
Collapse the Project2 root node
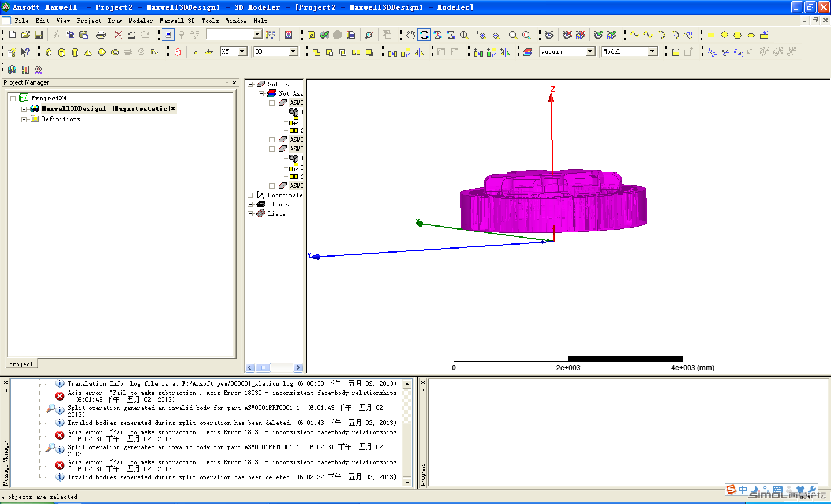13,99
